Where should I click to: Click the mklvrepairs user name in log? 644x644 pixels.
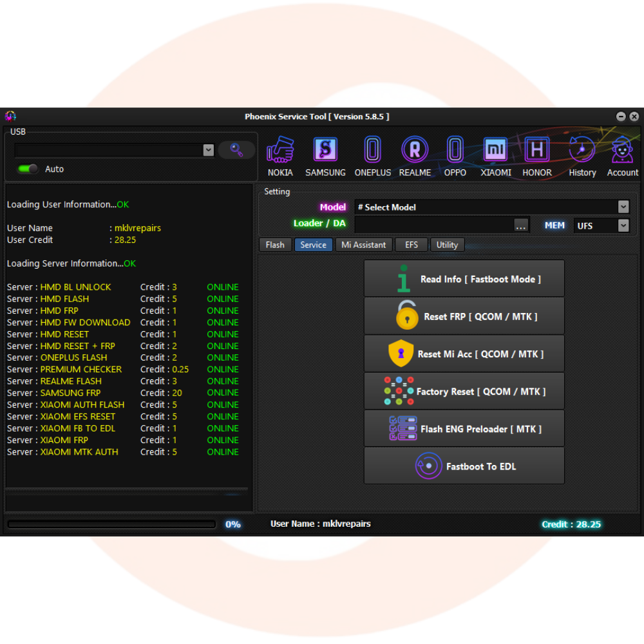(138, 228)
